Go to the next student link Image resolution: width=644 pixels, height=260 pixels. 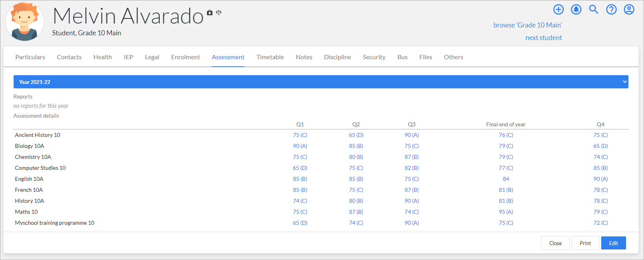click(544, 38)
